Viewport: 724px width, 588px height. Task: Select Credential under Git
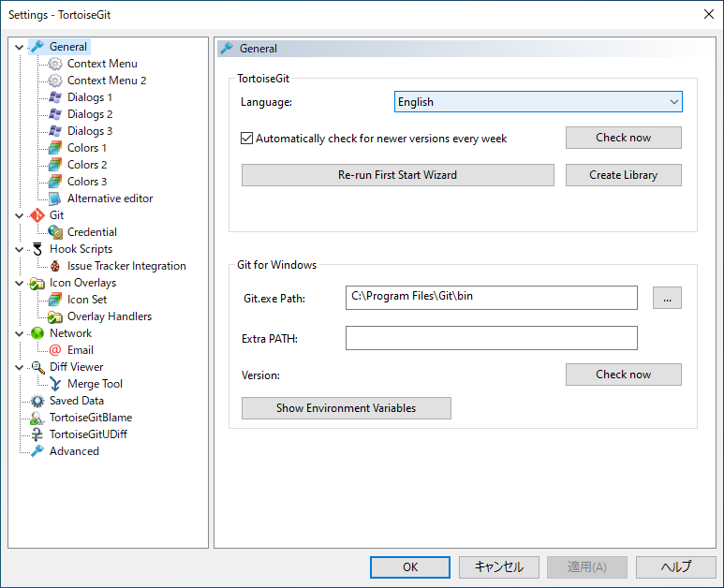click(x=92, y=232)
